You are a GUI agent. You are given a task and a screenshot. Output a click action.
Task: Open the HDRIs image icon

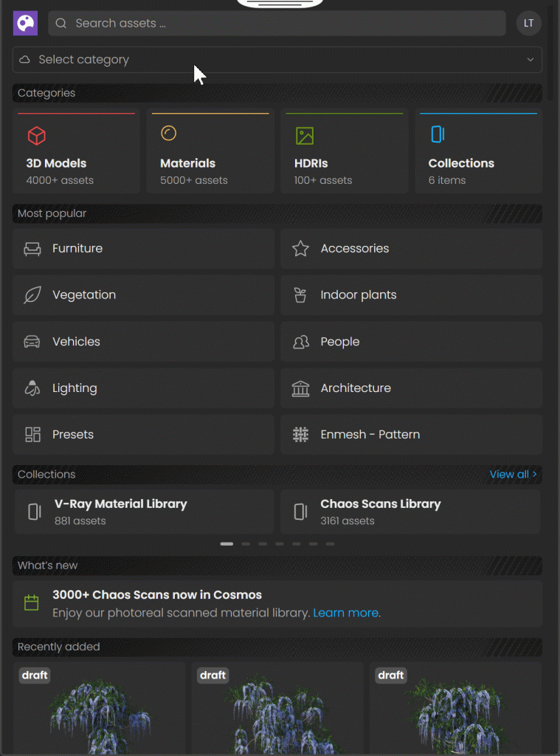coord(305,136)
